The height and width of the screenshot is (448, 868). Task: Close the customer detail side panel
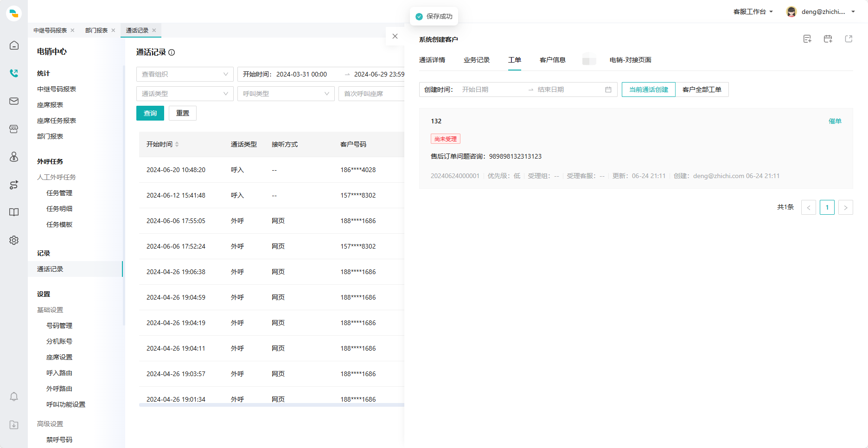click(x=395, y=36)
